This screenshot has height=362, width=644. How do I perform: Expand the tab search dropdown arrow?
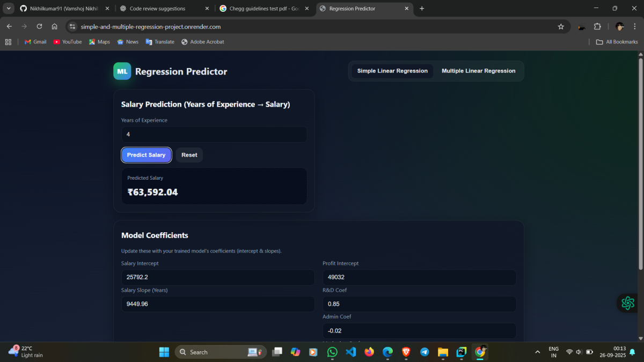[9, 9]
